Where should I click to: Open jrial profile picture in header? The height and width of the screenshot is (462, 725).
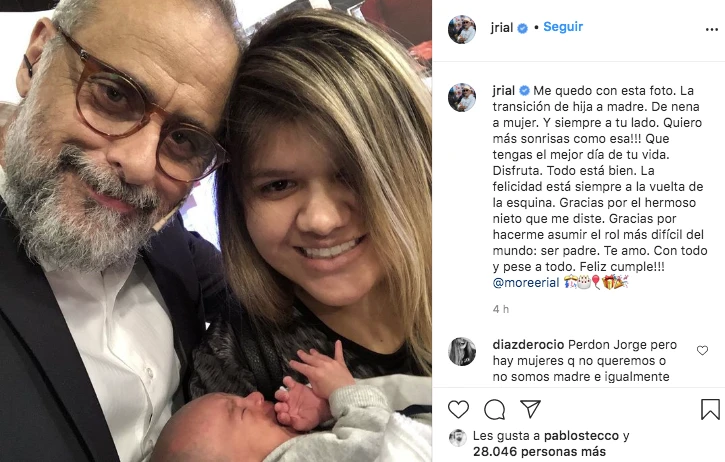coord(461,29)
